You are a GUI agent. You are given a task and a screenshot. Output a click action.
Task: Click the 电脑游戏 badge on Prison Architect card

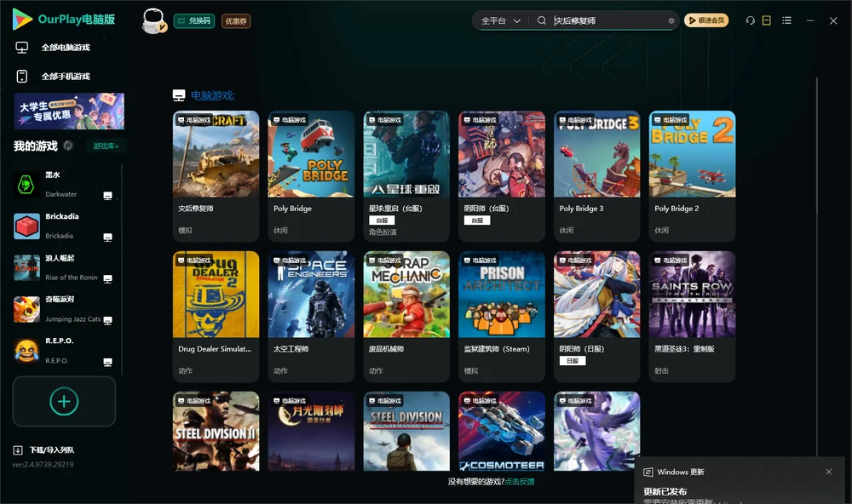click(x=481, y=261)
